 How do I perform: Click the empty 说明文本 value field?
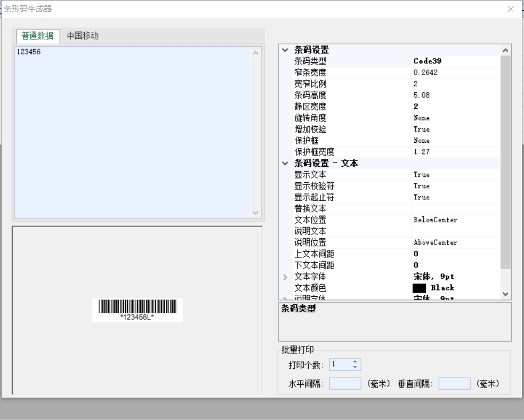point(455,231)
